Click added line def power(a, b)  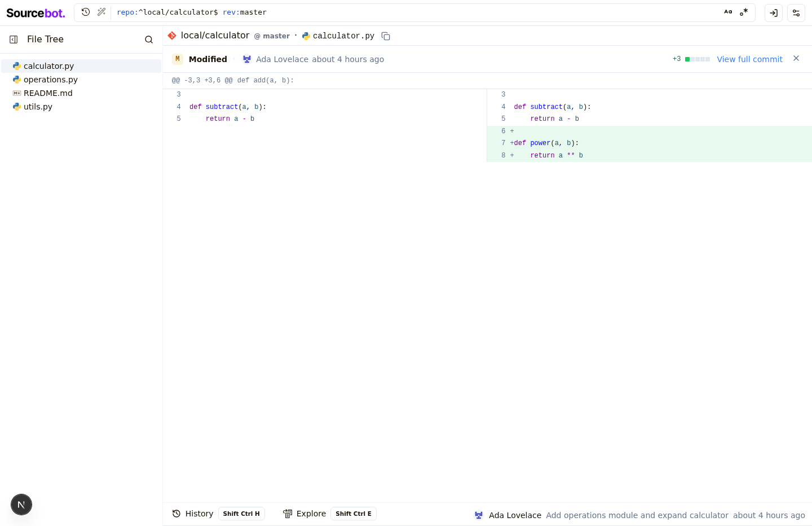[x=649, y=143]
